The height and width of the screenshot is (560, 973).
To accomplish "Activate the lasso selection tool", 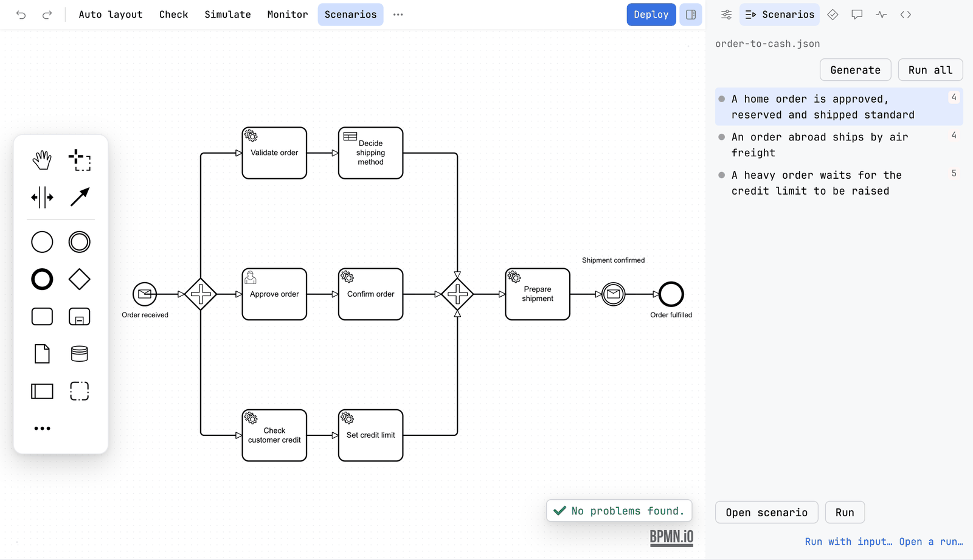I will click(80, 160).
